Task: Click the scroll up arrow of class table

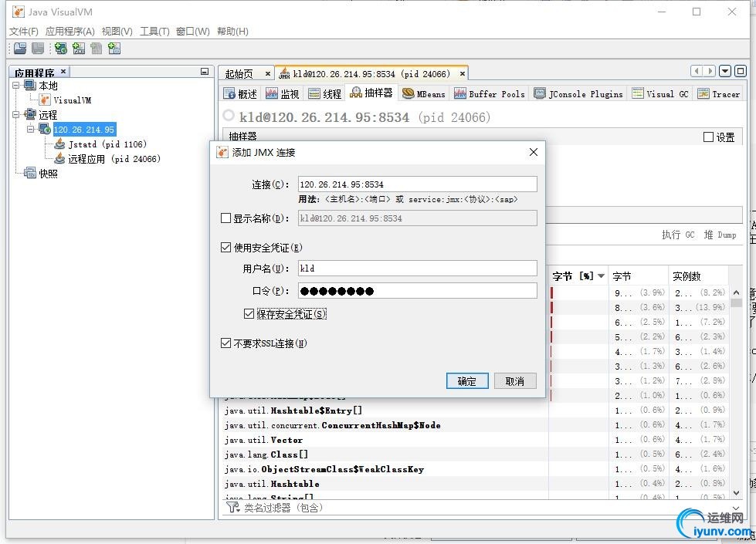Action: 736,292
